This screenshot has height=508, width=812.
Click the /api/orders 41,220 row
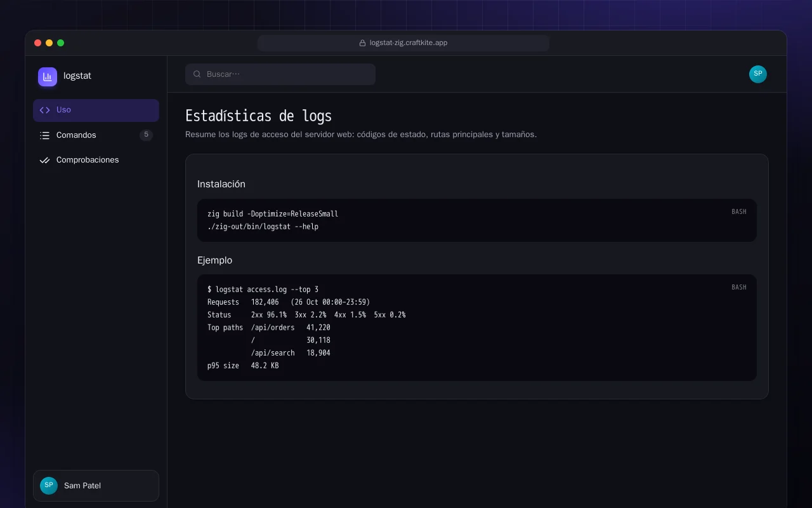click(291, 328)
